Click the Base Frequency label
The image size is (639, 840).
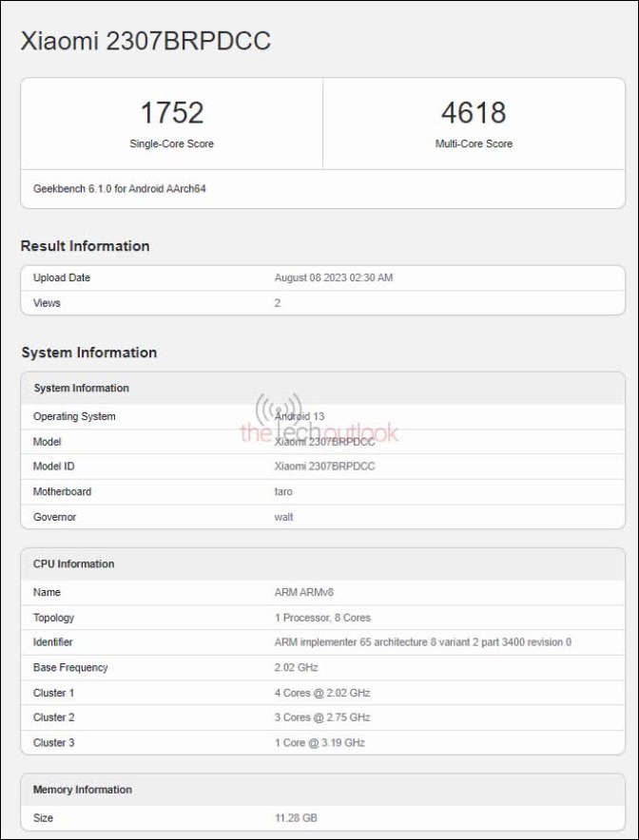[70, 667]
